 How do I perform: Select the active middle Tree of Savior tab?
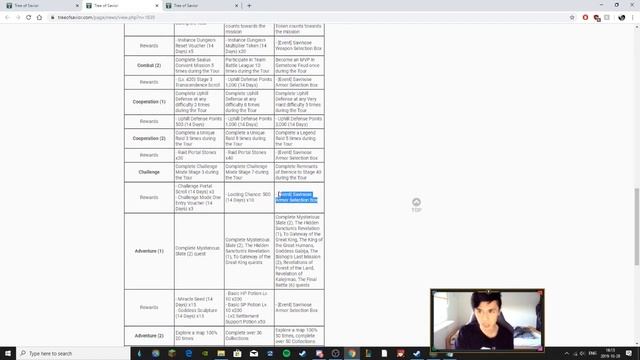(122, 6)
